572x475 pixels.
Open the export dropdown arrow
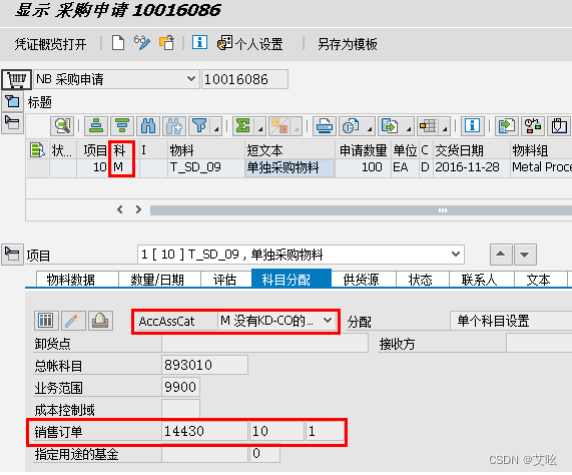click(409, 128)
